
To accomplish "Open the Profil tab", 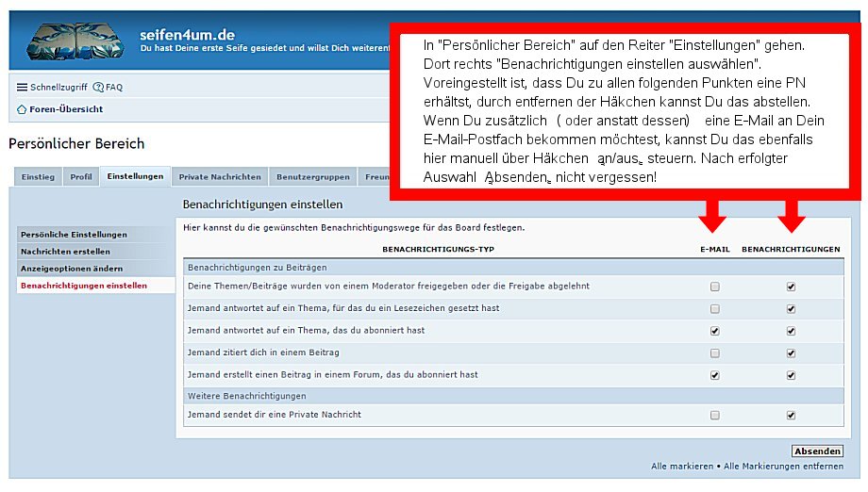I will 81,177.
